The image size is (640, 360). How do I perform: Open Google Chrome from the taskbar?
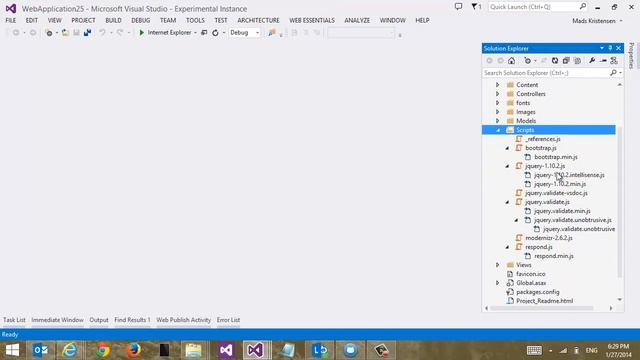click(103, 350)
